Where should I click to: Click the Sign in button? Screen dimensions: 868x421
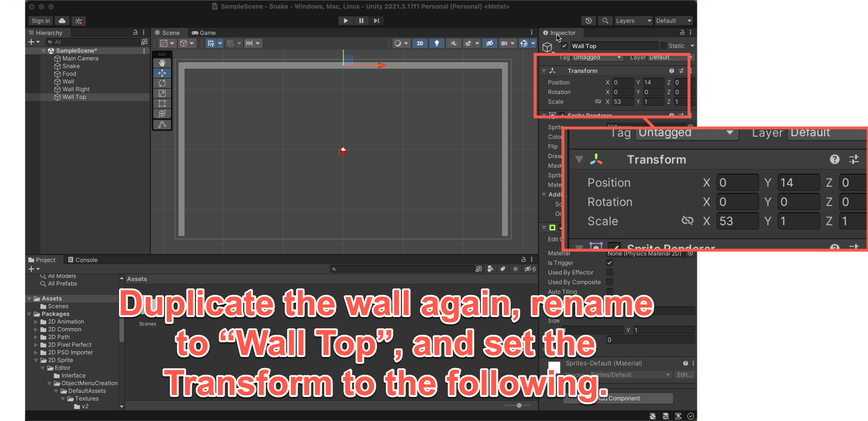[41, 21]
